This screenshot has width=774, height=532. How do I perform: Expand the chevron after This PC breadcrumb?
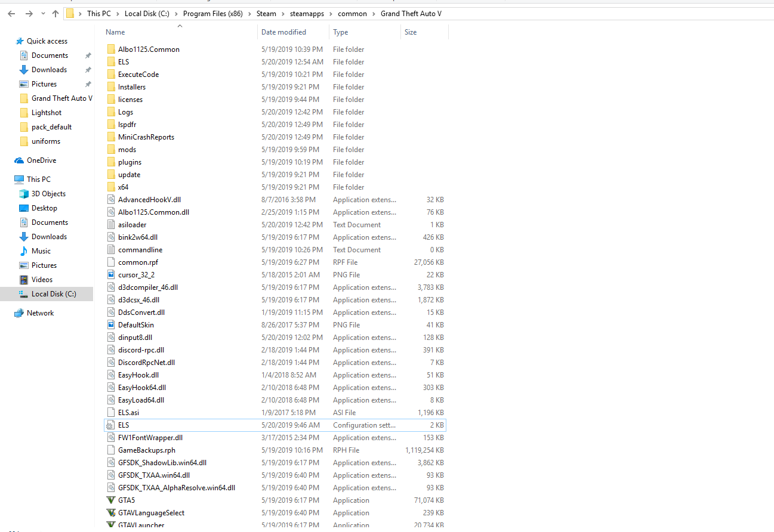click(x=117, y=14)
